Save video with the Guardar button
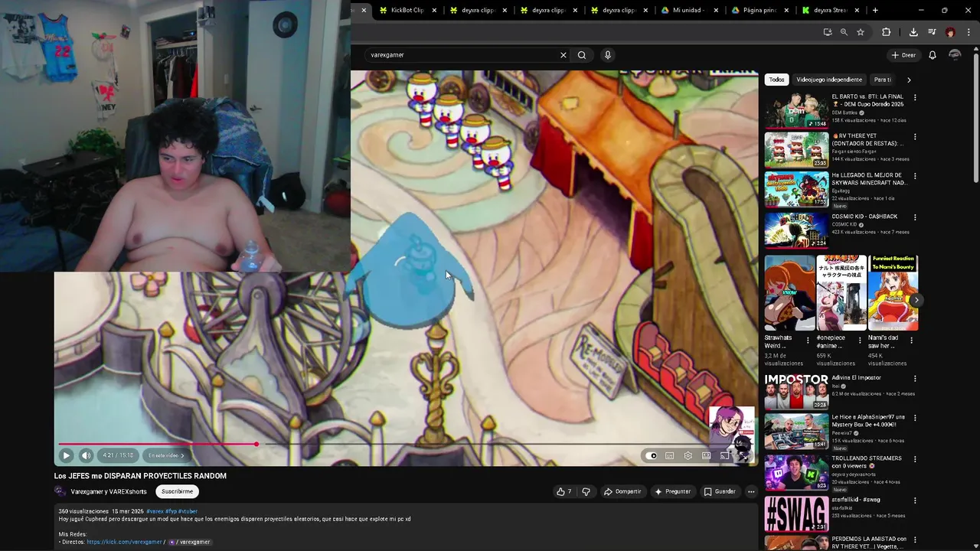The image size is (980, 551). [720, 491]
